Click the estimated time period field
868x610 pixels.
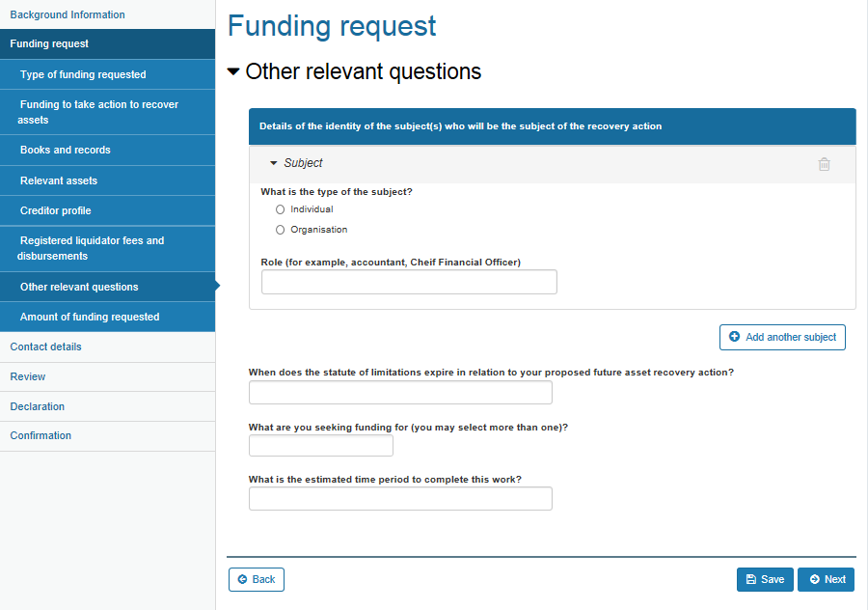point(400,499)
